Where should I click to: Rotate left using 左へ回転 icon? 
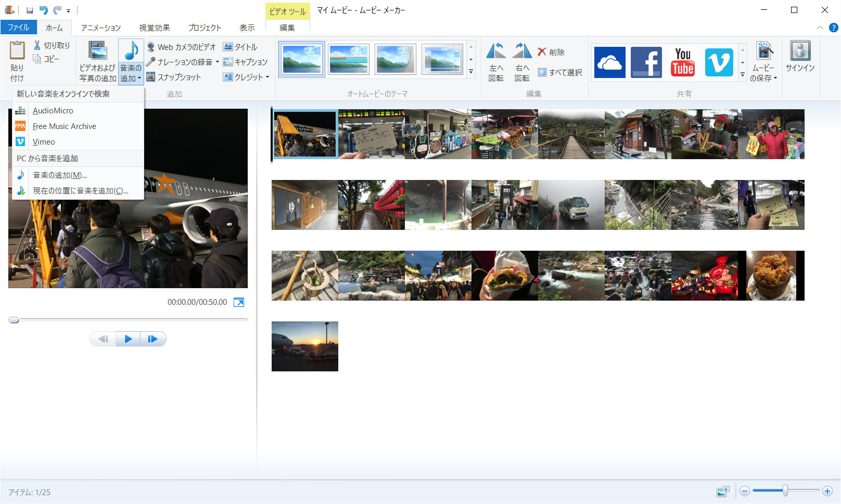point(496,62)
